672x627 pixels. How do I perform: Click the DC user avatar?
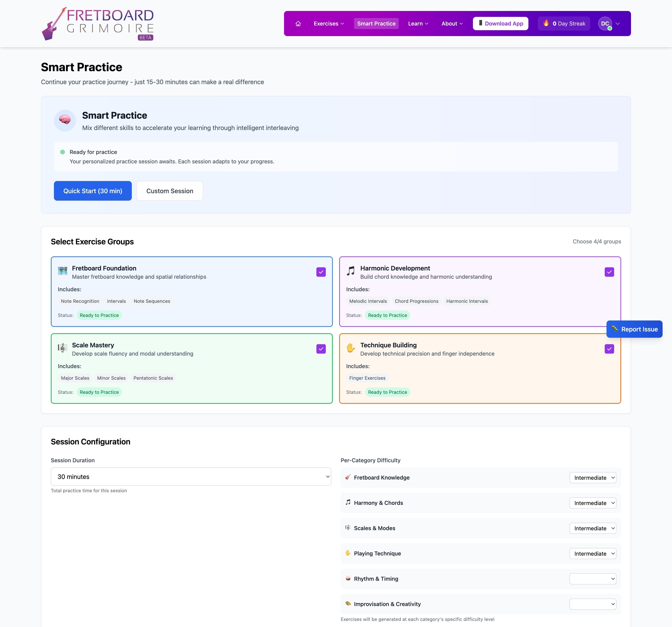[x=605, y=24]
